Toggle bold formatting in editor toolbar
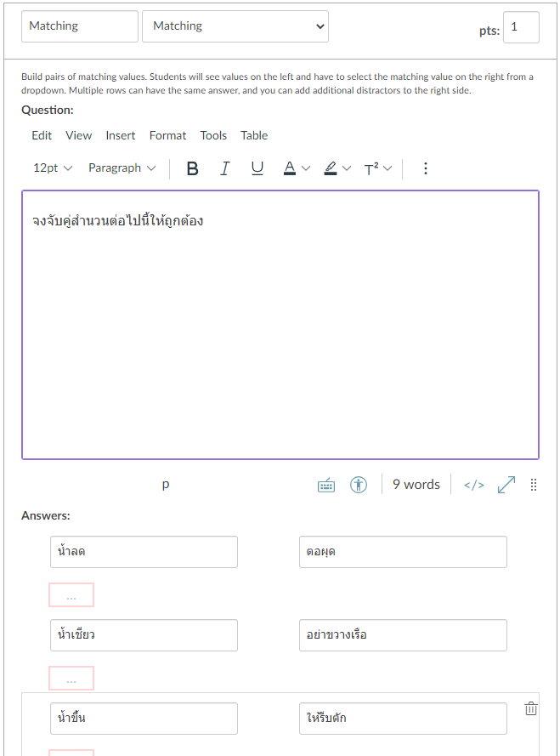 click(193, 168)
